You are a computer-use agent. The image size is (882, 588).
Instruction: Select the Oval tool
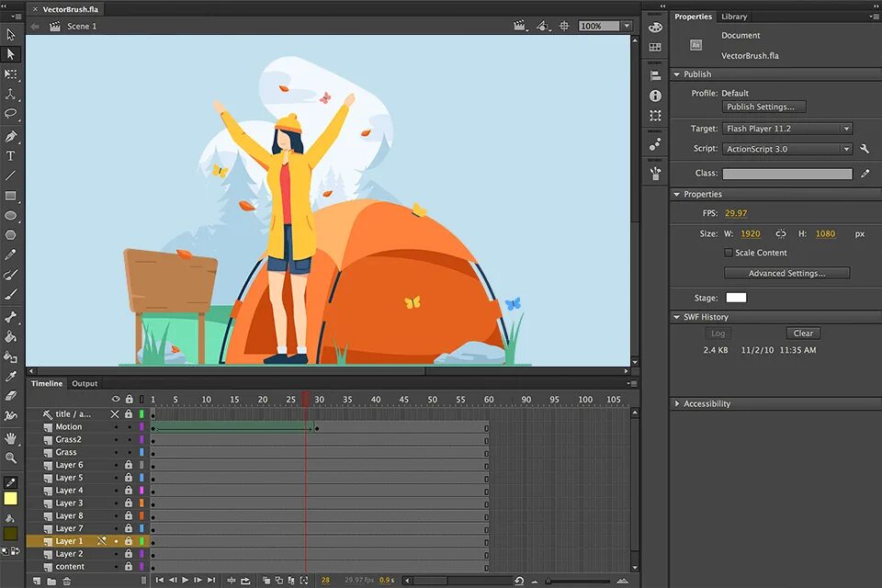click(11, 216)
